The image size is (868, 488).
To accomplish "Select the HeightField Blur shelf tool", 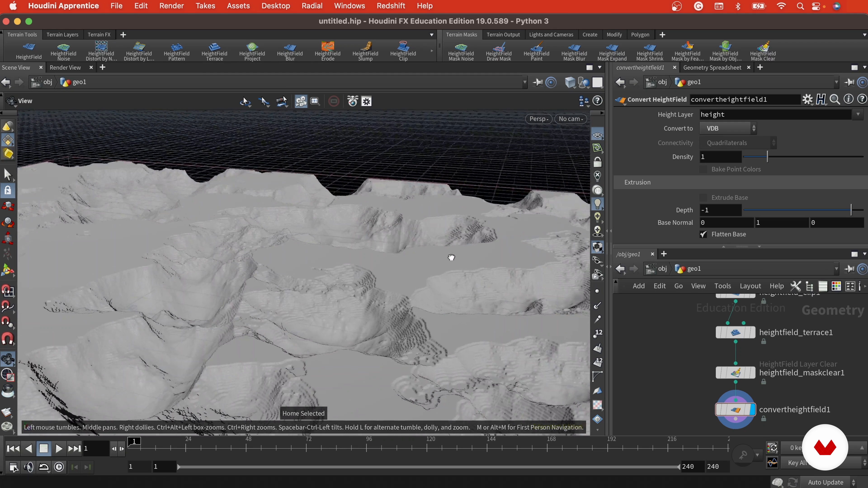I will 290,51.
